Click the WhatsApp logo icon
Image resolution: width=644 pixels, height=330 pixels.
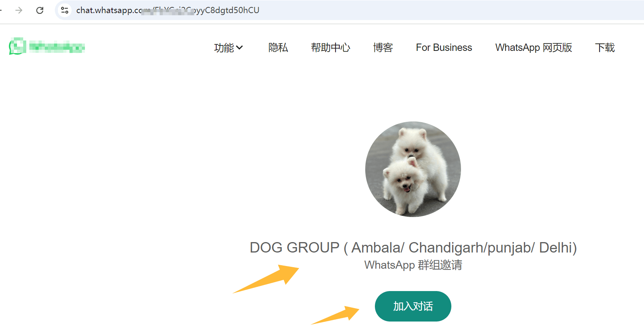[18, 46]
